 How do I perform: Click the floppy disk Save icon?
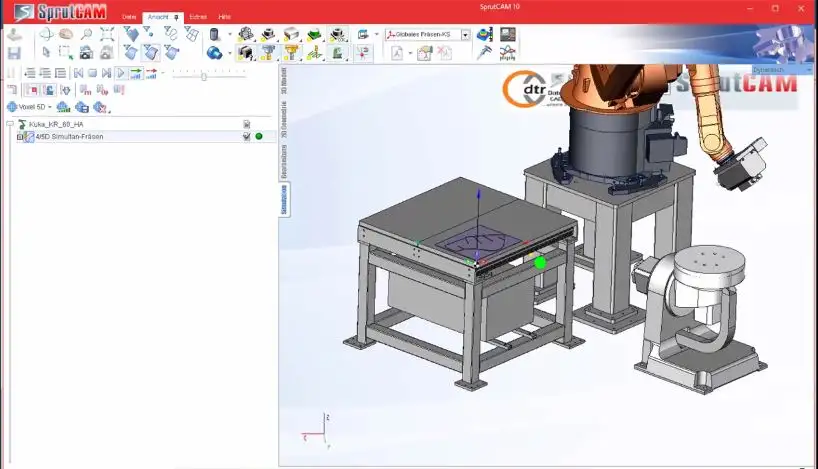pos(14,53)
